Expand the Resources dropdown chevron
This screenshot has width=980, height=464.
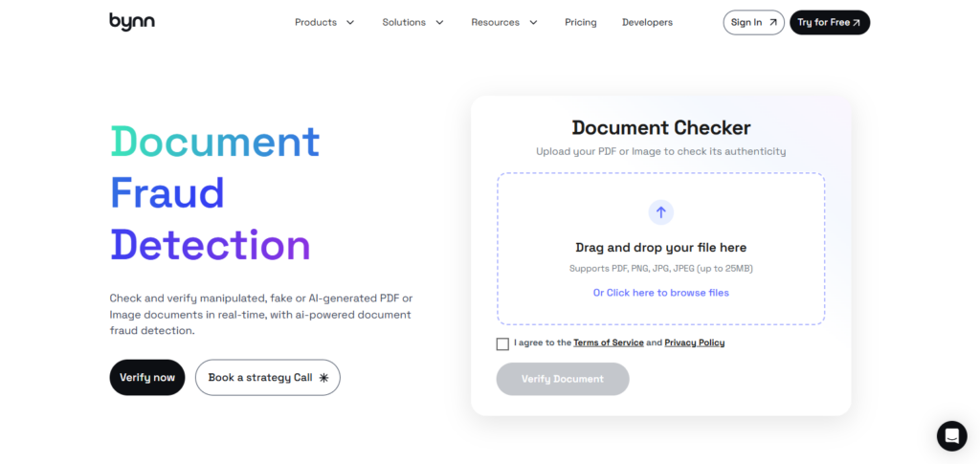[533, 22]
